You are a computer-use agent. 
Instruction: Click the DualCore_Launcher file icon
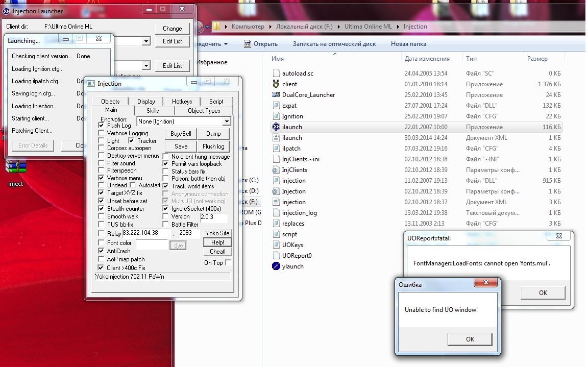click(x=276, y=95)
